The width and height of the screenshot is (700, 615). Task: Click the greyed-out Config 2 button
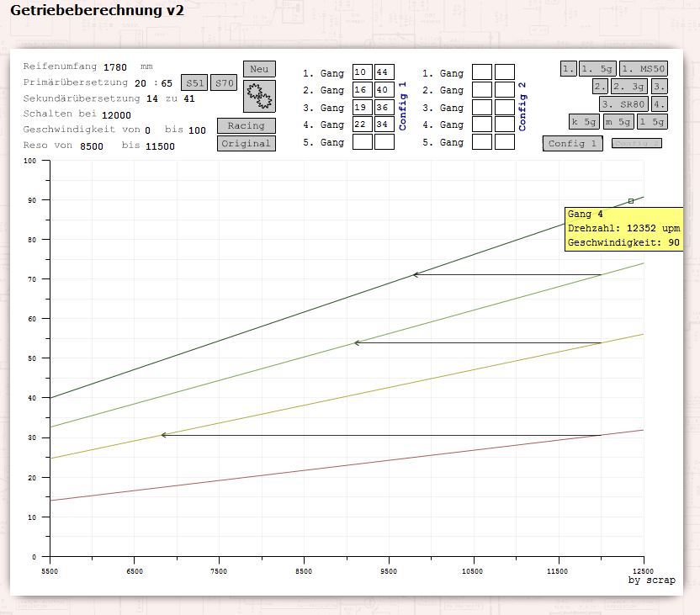(636, 143)
